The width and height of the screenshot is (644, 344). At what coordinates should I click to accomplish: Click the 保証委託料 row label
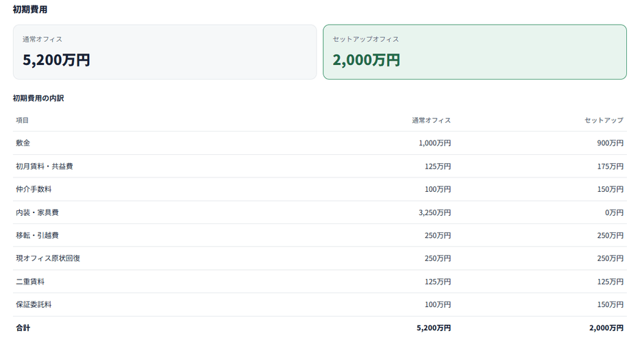[34, 304]
